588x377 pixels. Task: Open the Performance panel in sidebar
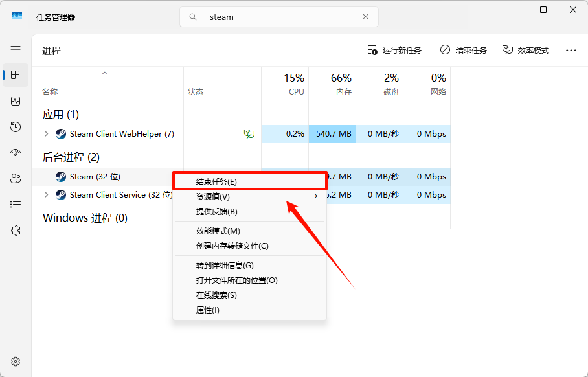pos(14,100)
